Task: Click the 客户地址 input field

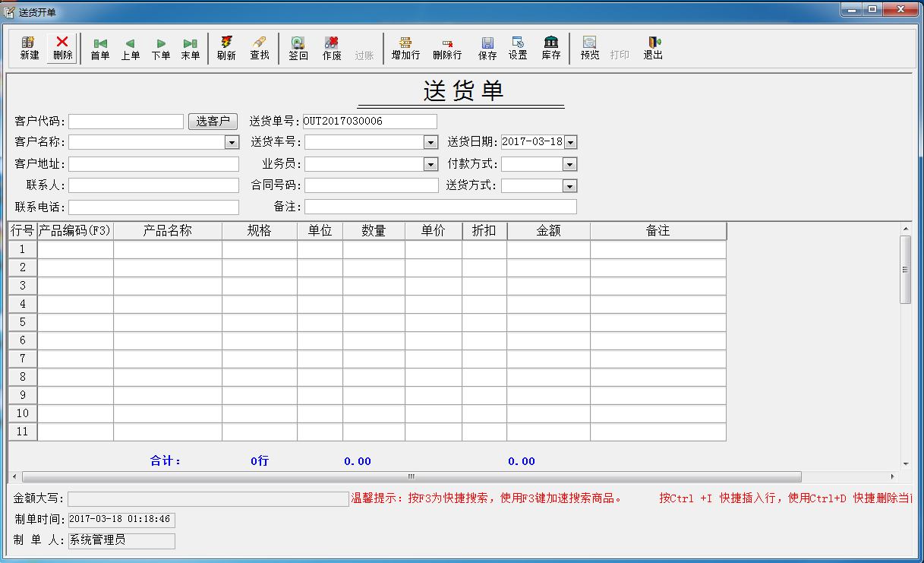Action: coord(153,164)
